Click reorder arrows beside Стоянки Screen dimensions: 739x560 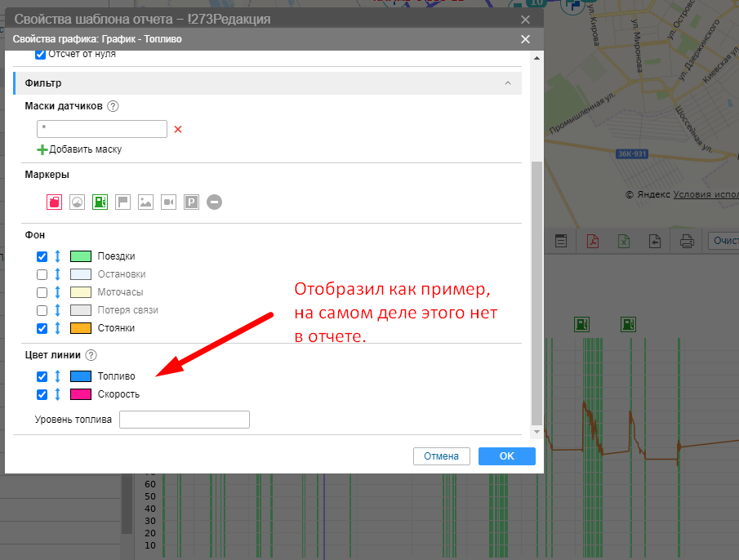(x=58, y=328)
